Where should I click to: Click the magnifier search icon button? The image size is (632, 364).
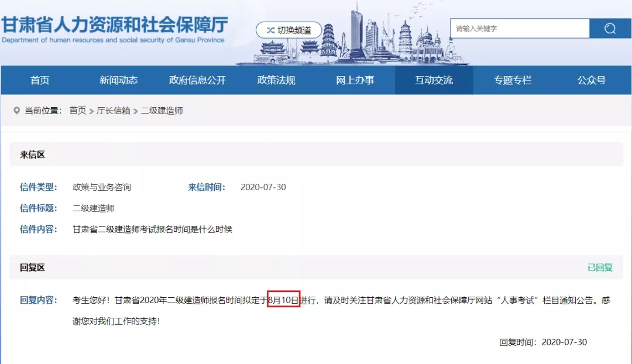(610, 29)
